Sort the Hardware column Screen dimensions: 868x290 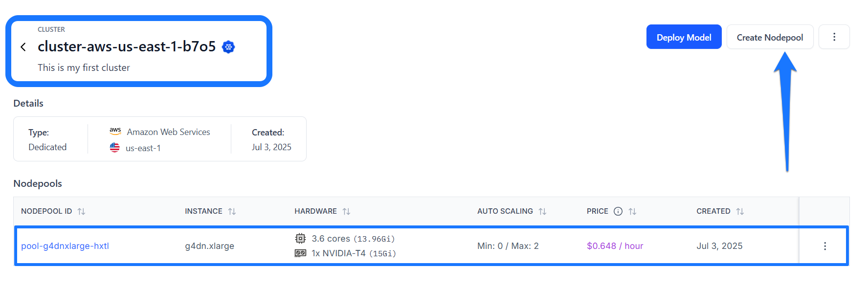347,211
